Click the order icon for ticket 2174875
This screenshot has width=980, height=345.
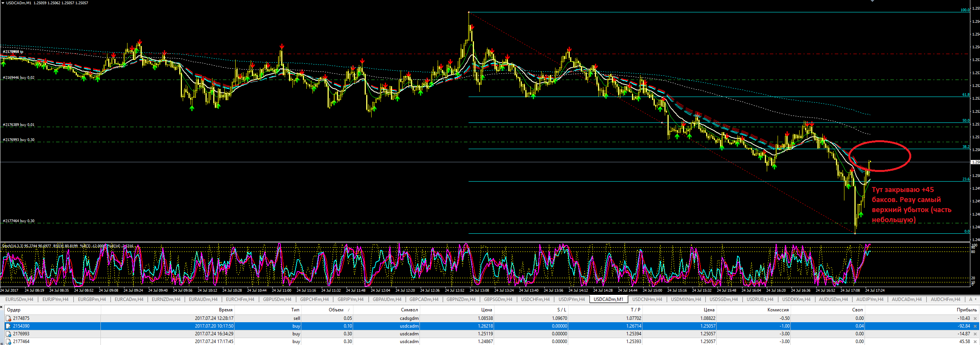(x=8, y=318)
